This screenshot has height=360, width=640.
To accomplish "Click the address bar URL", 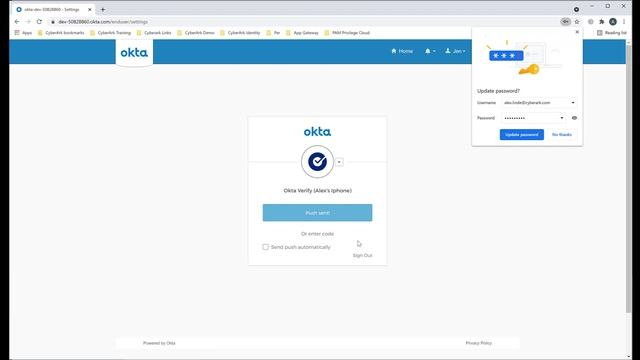I will [x=103, y=22].
